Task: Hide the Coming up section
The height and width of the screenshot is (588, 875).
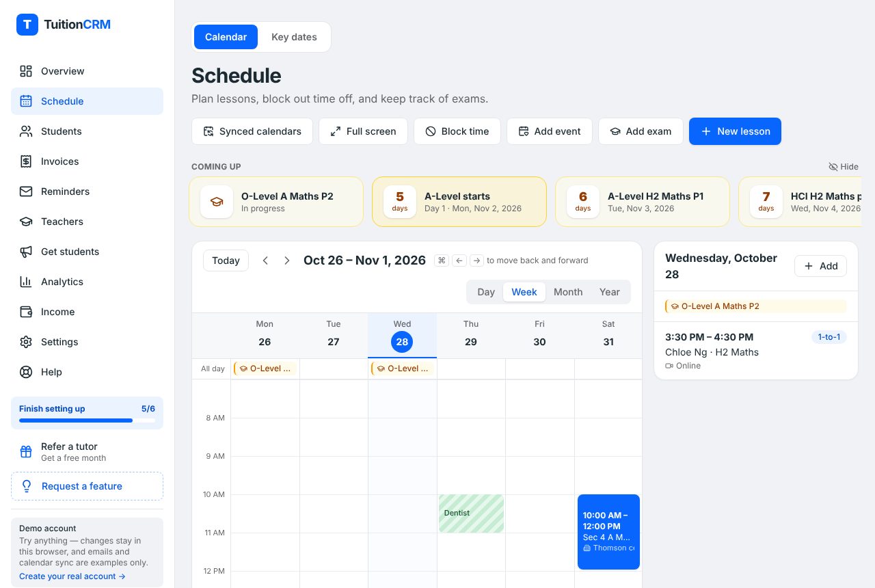Action: click(x=844, y=167)
